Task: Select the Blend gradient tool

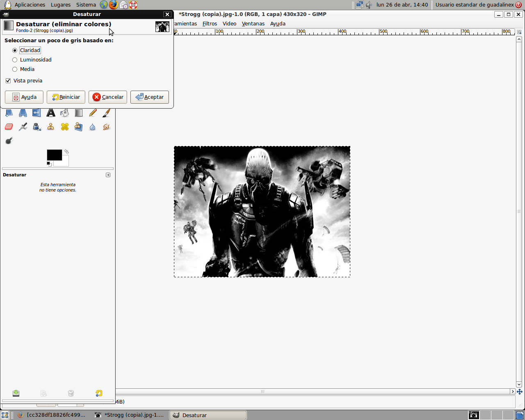Action: pyautogui.click(x=79, y=113)
